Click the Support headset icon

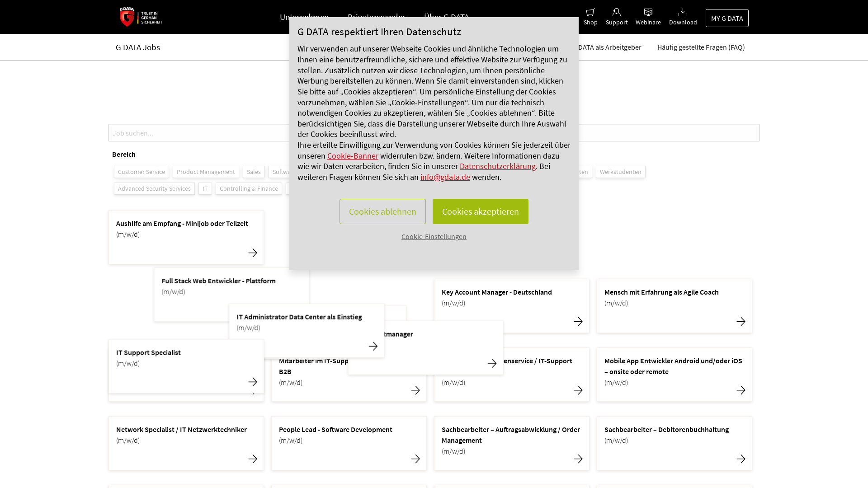[x=616, y=13]
